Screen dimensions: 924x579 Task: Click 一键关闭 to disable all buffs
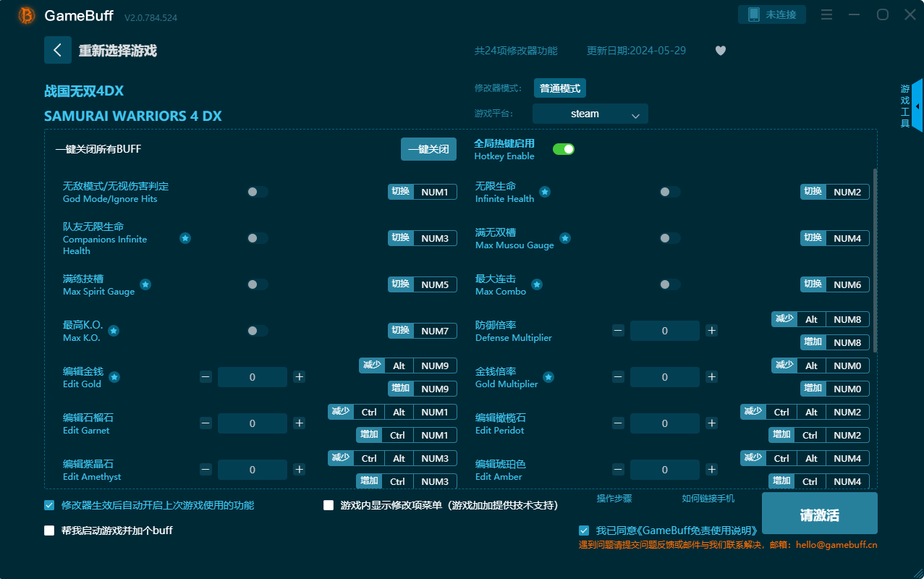(x=429, y=149)
